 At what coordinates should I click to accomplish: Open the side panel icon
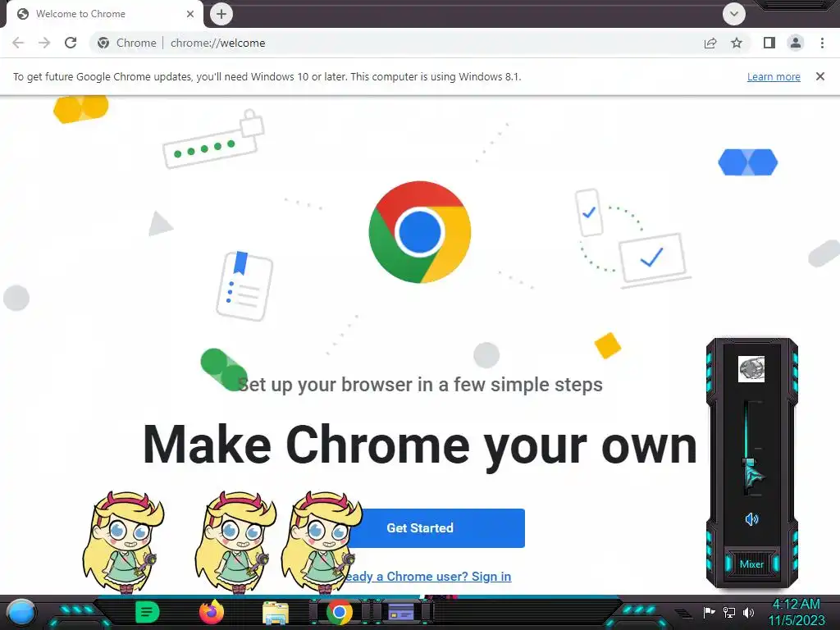tap(769, 43)
